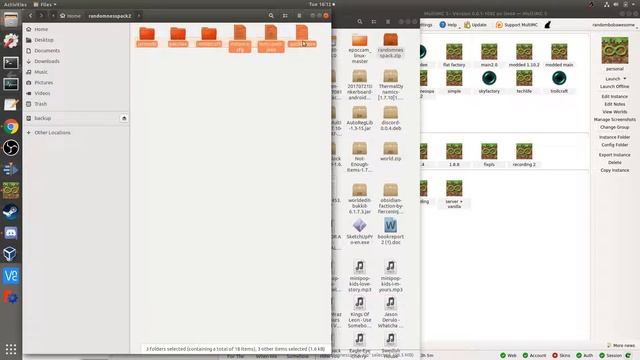
Task: Search in the background Files window
Action: (x=360, y=21)
